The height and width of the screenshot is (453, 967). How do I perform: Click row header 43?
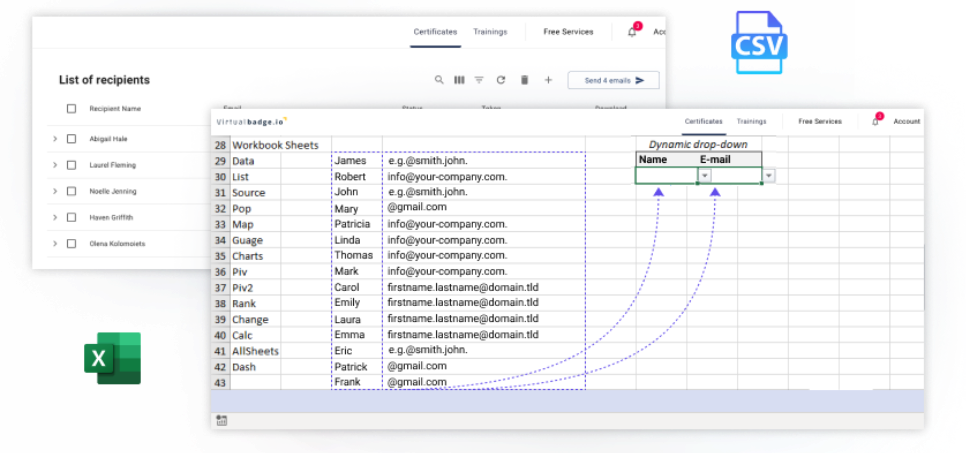(x=220, y=382)
